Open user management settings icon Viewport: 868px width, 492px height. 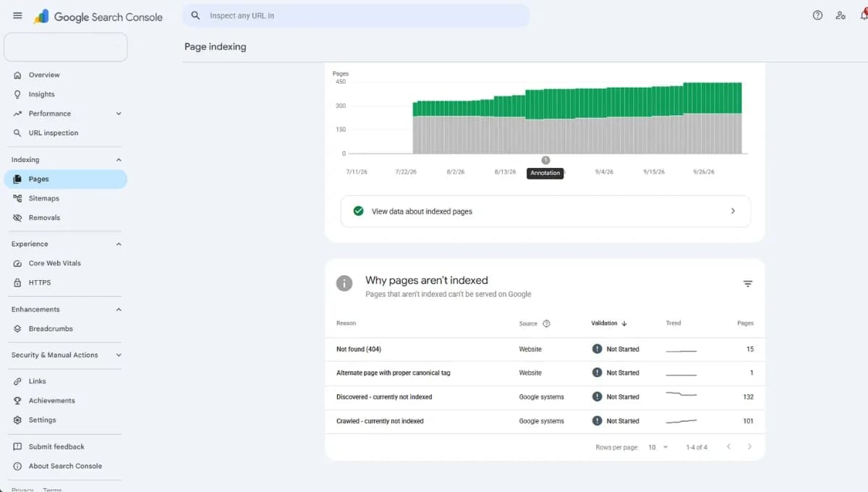pyautogui.click(x=841, y=15)
